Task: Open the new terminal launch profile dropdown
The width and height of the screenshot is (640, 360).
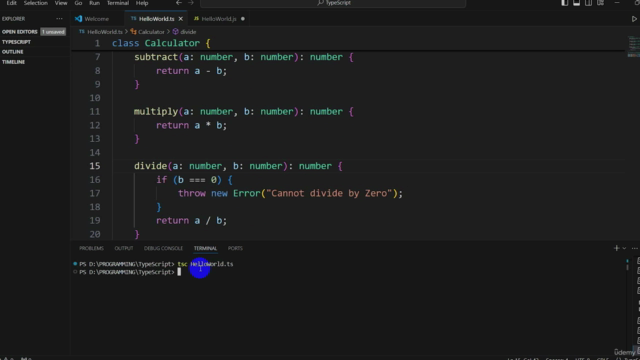Action: pyautogui.click(x=624, y=248)
